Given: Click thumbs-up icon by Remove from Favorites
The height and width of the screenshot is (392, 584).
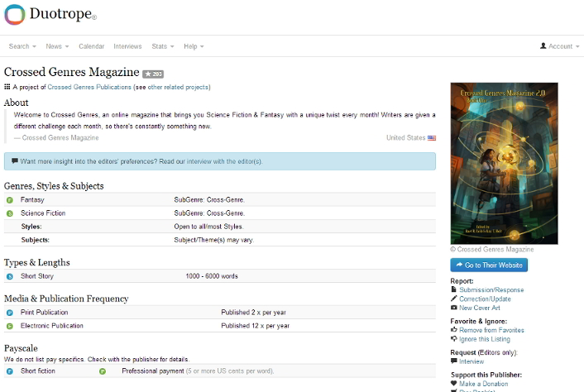Looking at the screenshot, I should (x=453, y=329).
